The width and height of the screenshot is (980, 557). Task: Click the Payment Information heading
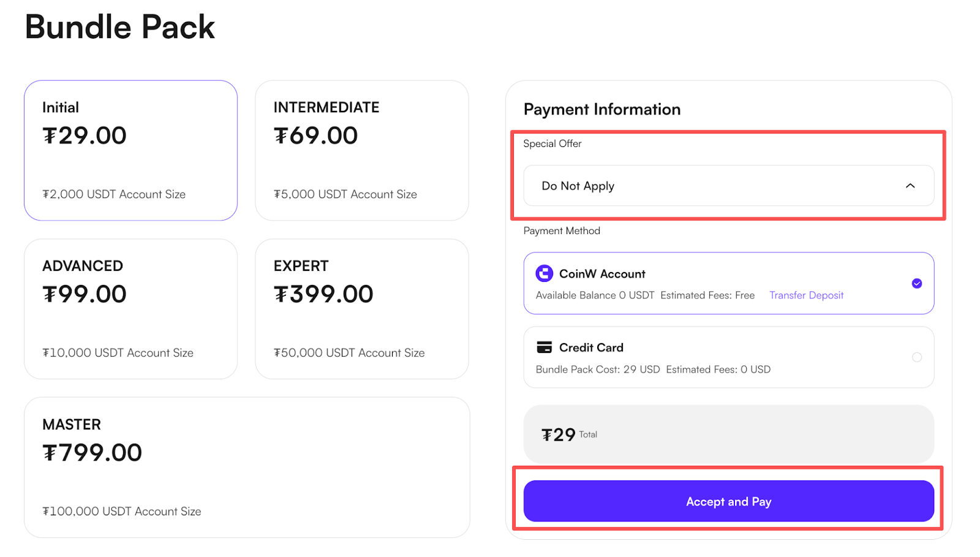click(601, 109)
